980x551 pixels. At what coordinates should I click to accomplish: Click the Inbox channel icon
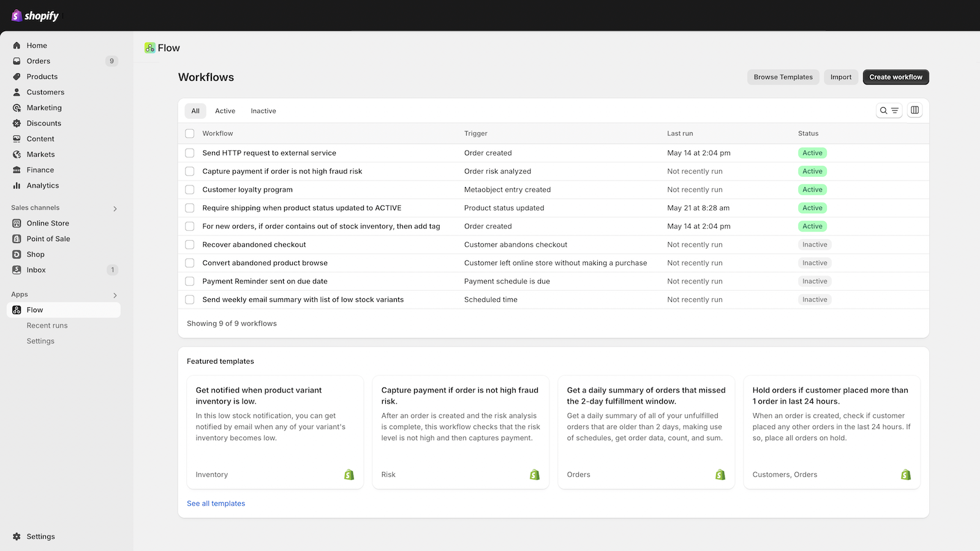coord(17,270)
